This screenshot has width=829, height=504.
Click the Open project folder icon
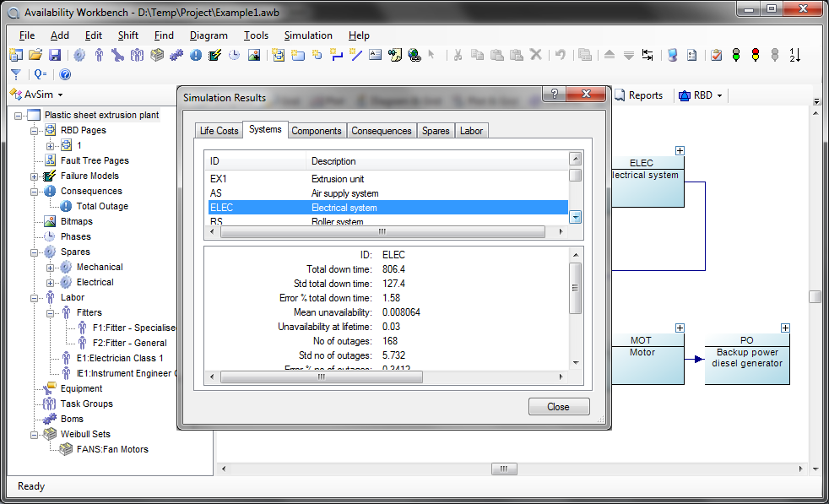coord(35,55)
